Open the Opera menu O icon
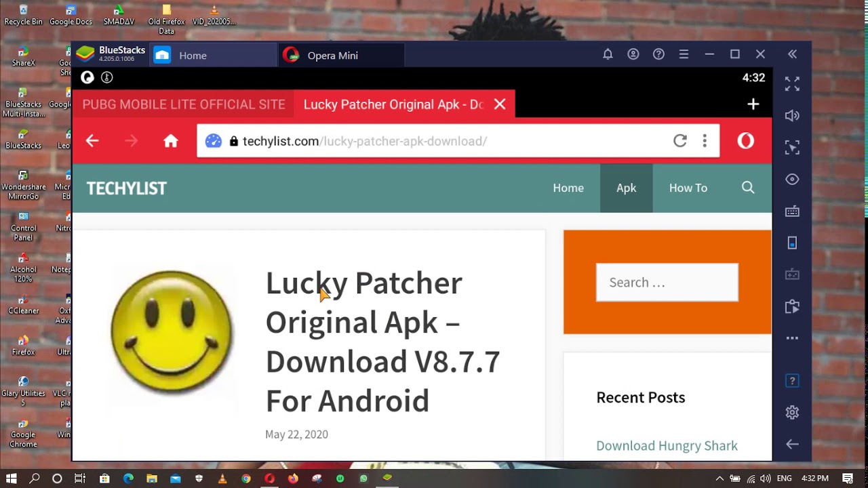 click(746, 141)
